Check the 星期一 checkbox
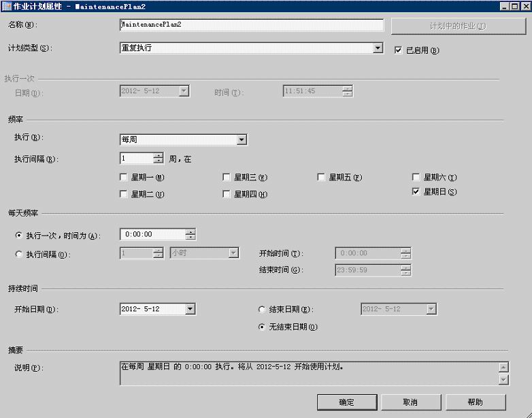The width and height of the screenshot is (532, 418). click(123, 178)
